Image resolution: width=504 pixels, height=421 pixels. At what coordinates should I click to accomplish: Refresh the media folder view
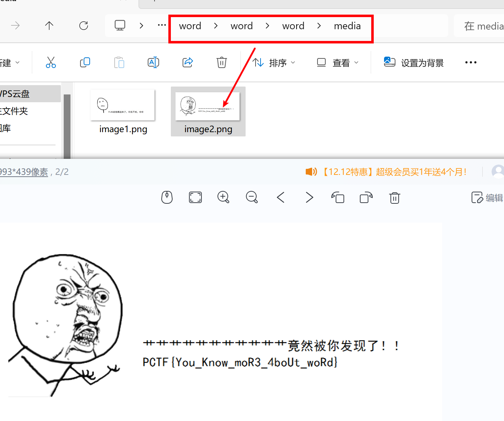coord(84,26)
